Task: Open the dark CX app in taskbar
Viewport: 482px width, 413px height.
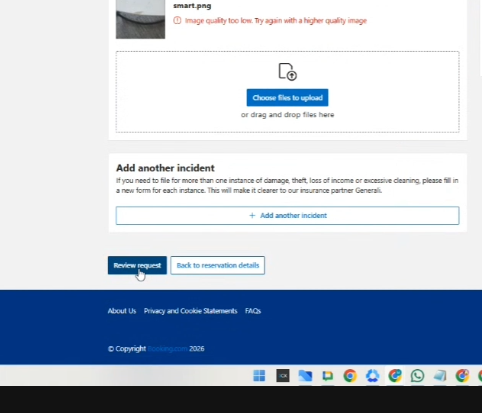Action: tap(283, 376)
